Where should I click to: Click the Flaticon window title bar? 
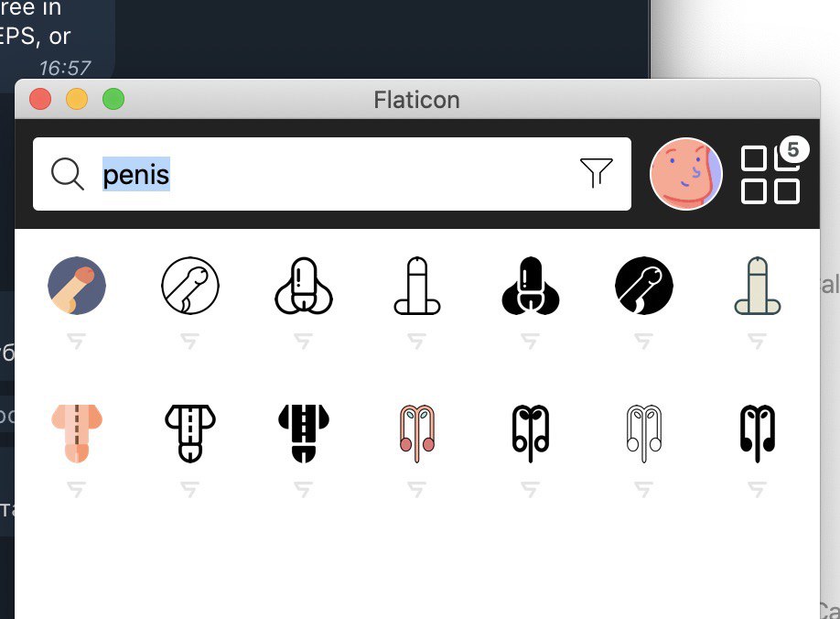click(x=416, y=100)
